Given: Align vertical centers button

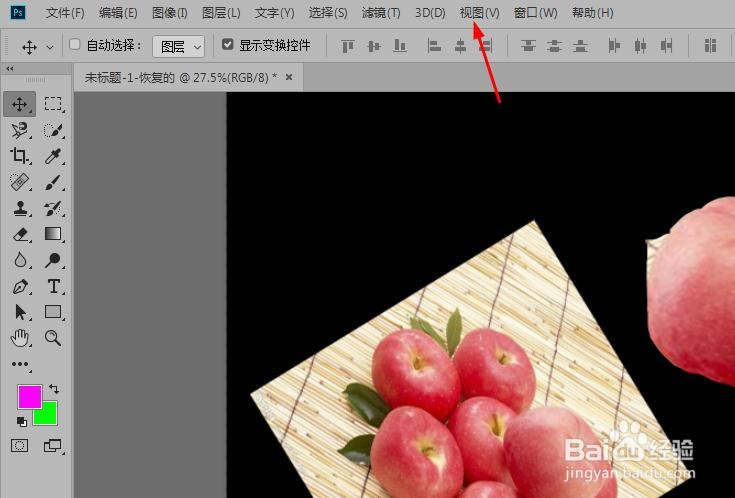Looking at the screenshot, I should pos(374,46).
